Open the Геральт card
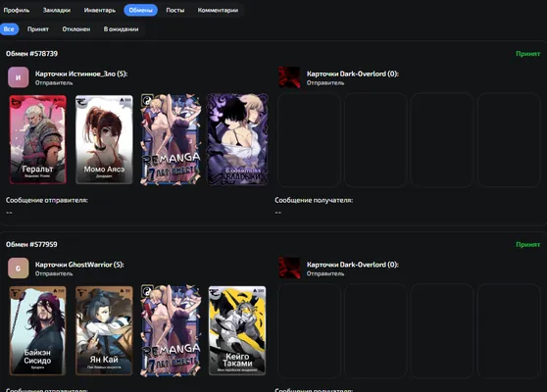The height and width of the screenshot is (392, 547). click(x=37, y=139)
